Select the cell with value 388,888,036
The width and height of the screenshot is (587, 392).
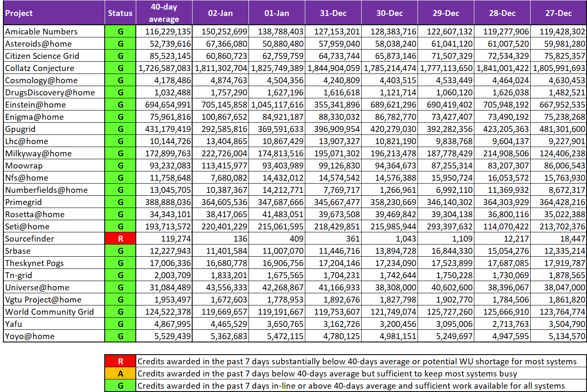pyautogui.click(x=164, y=202)
